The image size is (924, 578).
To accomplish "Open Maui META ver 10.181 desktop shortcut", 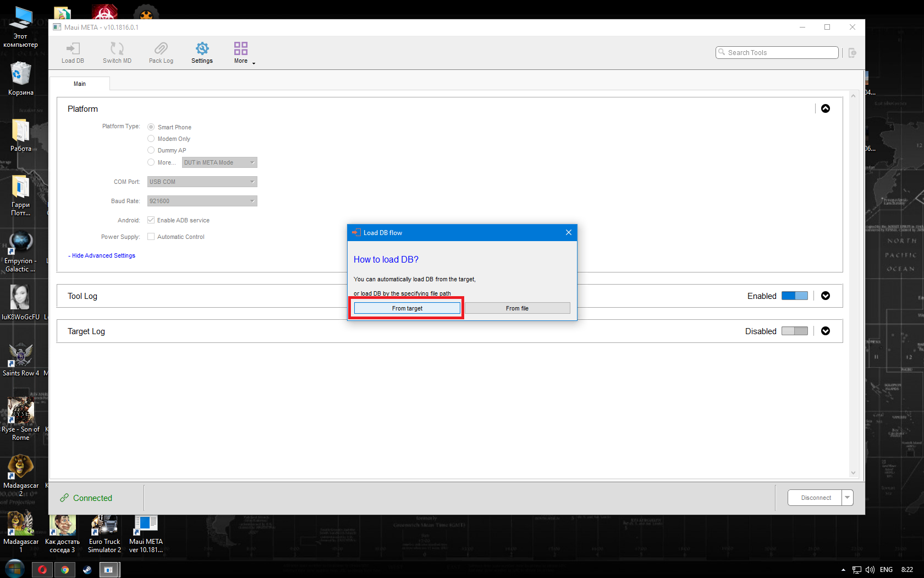I will pos(146,534).
